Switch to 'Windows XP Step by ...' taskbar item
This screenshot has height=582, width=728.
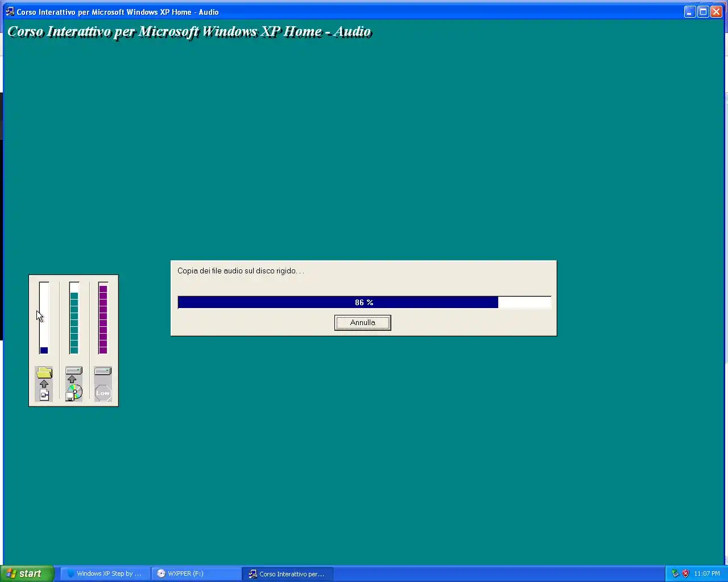(x=105, y=573)
